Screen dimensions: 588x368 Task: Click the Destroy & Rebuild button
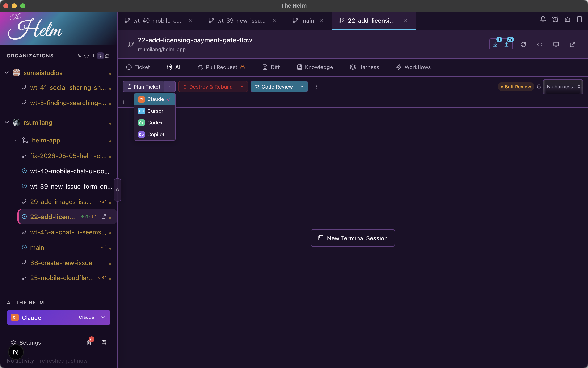[x=207, y=87]
